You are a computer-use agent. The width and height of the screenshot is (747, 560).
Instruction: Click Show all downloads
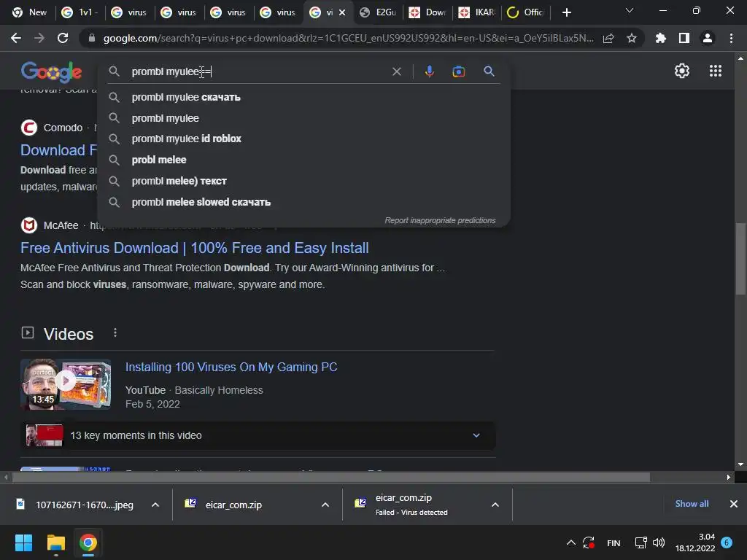tap(692, 504)
